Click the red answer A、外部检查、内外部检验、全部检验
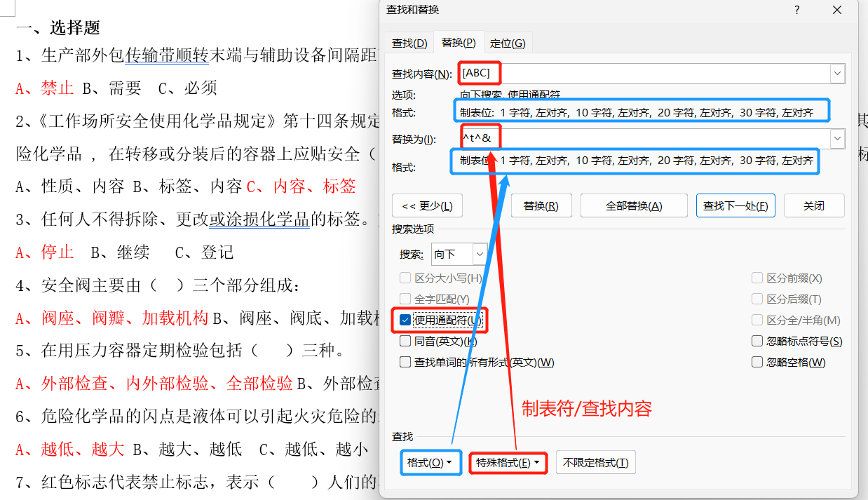This screenshot has width=868, height=500. [x=154, y=384]
